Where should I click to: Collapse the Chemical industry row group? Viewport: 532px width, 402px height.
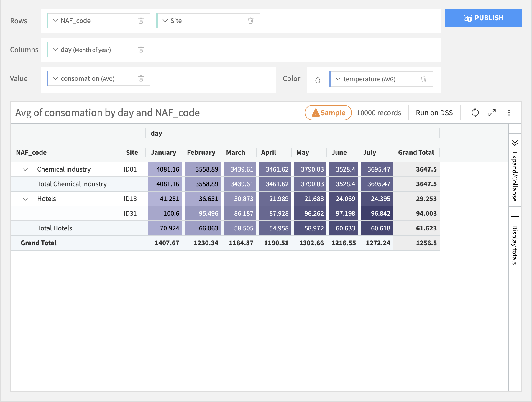point(25,169)
